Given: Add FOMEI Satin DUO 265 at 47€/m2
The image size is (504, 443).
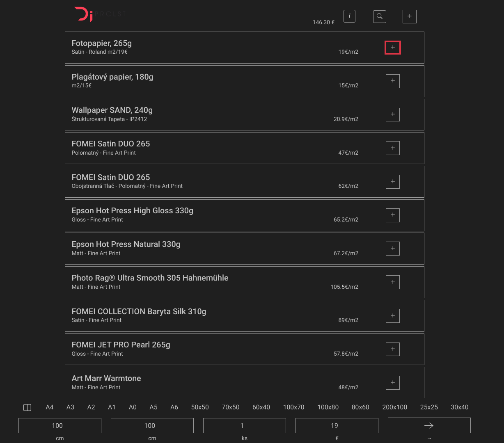Looking at the screenshot, I should pos(393,148).
